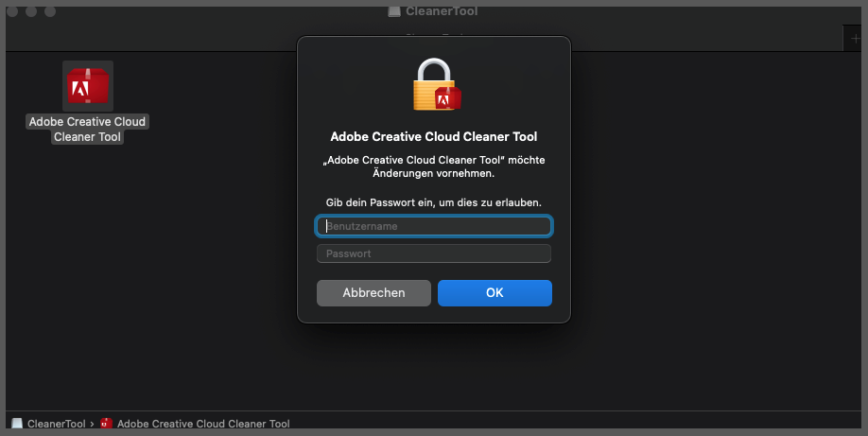Screen dimensions: 868x436
Task: Click the red Adobe badge on the padlock
Action: coord(447,97)
